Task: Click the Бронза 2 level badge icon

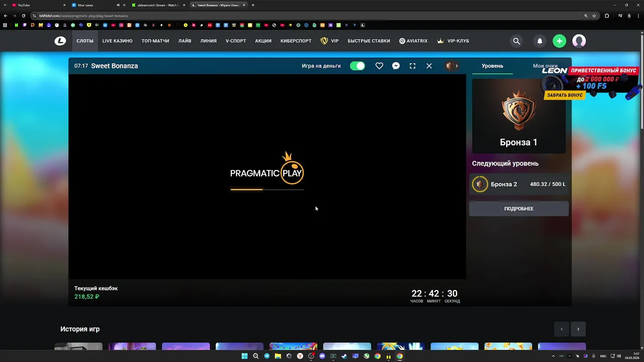Action: coord(480,185)
